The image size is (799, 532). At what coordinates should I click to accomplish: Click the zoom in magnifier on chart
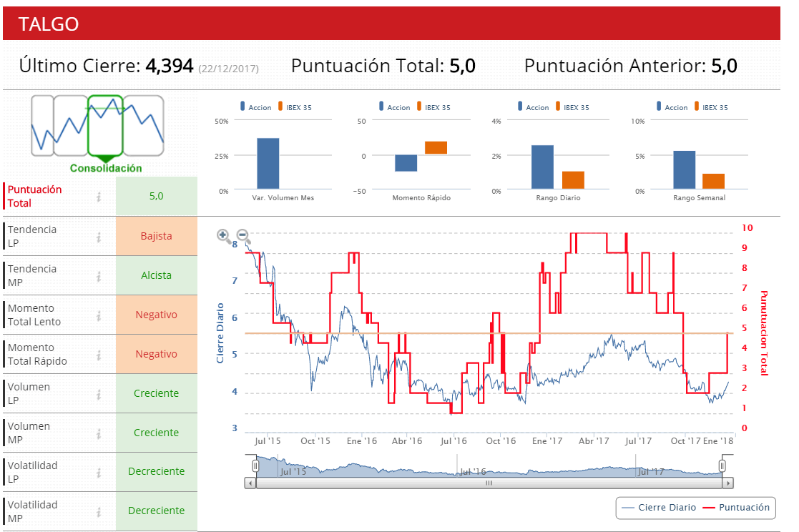[x=224, y=235]
